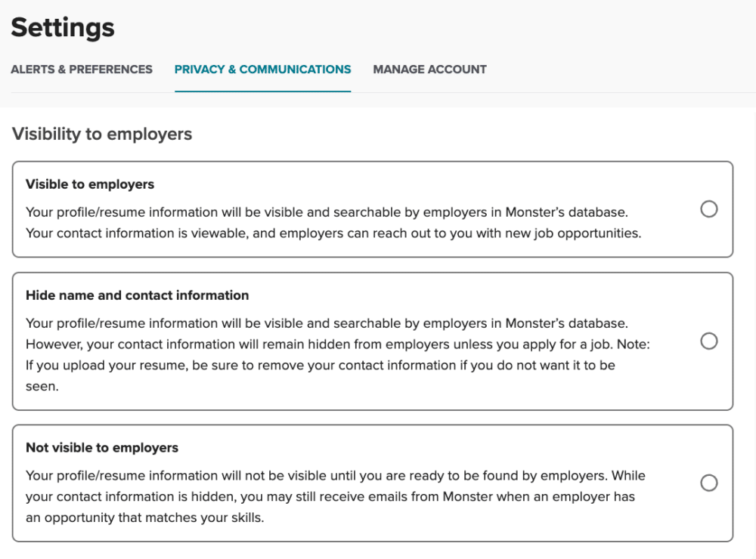This screenshot has width=756, height=559.
Task: Click the Visible to employers bold label
Action: (x=89, y=184)
